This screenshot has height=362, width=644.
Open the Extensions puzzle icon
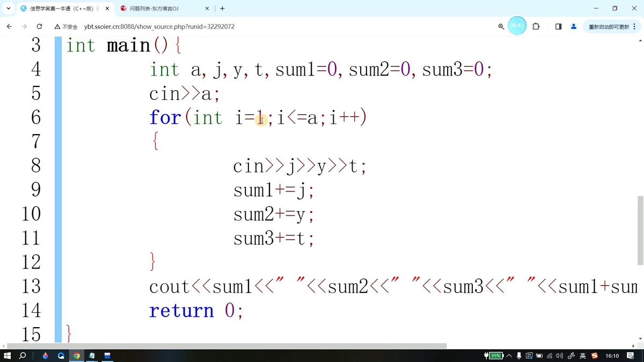click(536, 26)
